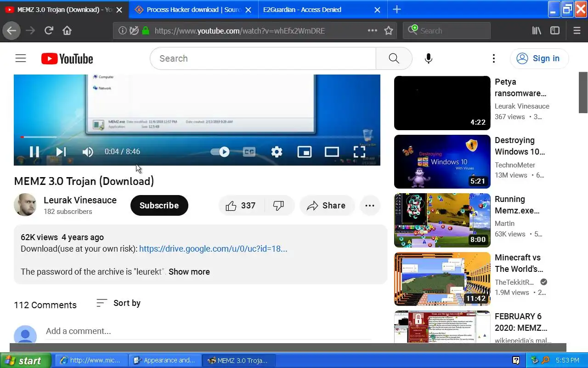Share the MEMZ video
The height and width of the screenshot is (368, 588).
(x=327, y=206)
